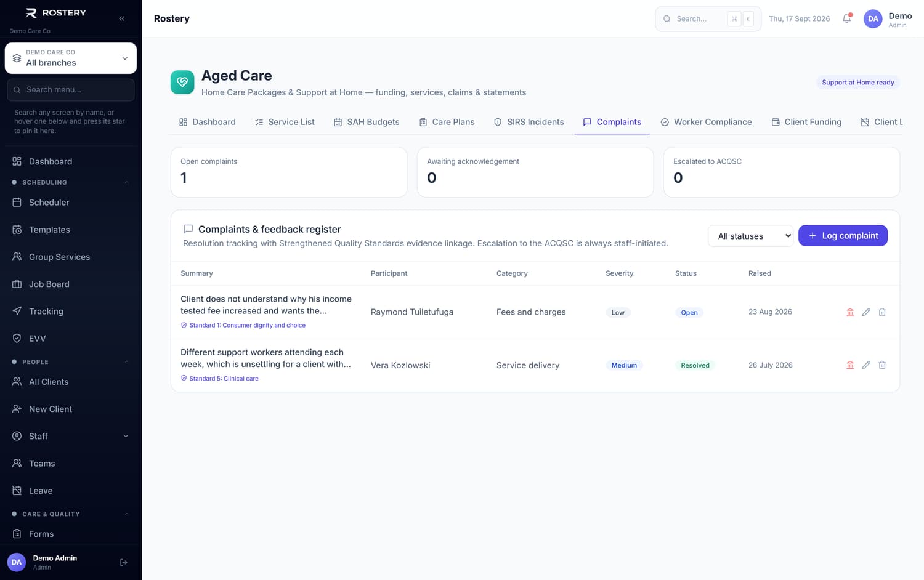This screenshot has height=580, width=924.
Task: Click the Resolved status badge
Action: tap(695, 365)
